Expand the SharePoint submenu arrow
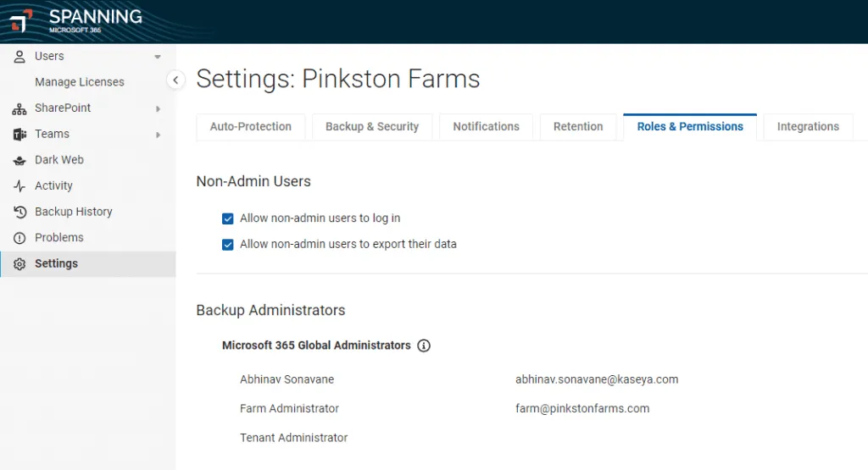This screenshot has height=470, width=868. click(159, 108)
